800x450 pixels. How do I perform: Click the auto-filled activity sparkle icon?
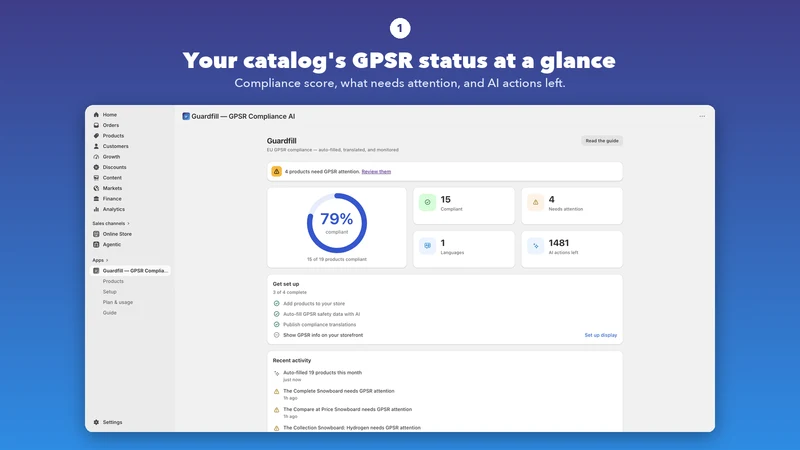point(277,373)
